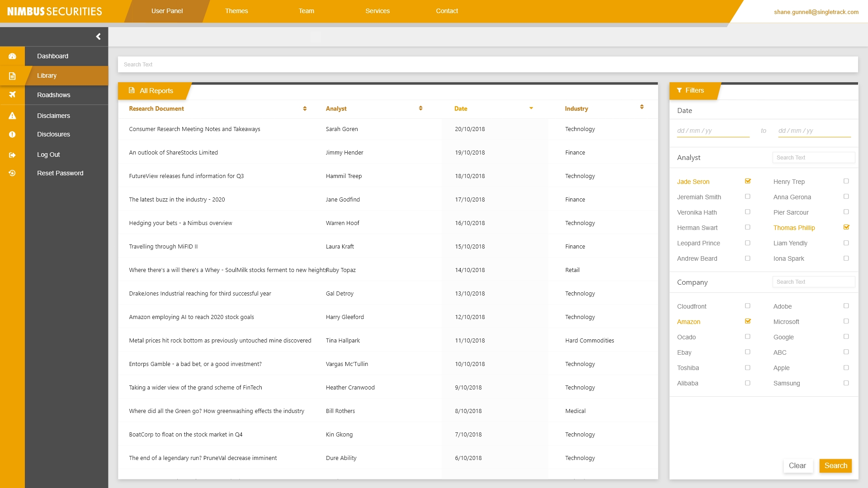Screen dimensions: 868x488
Task: Sort by Research Document column arrows
Action: [305, 108]
